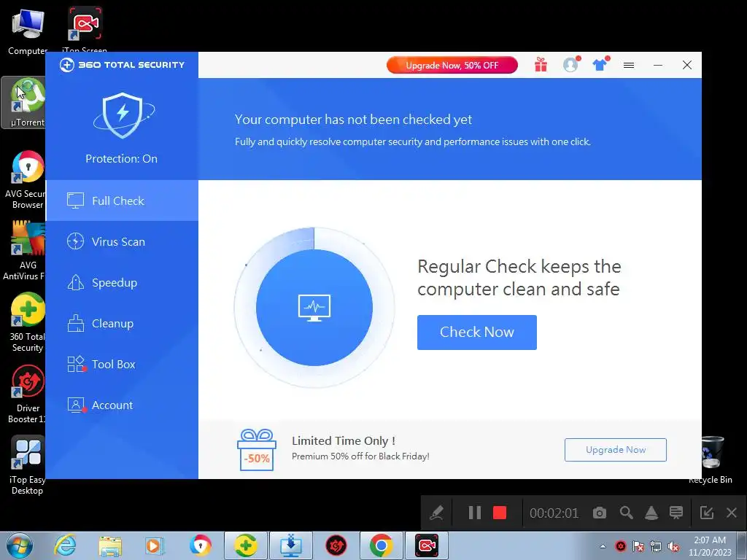Select the Computer desktop icon

pyautogui.click(x=28, y=31)
